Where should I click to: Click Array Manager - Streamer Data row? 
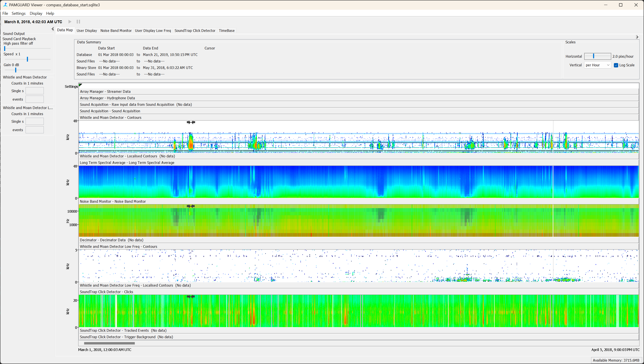click(x=359, y=91)
